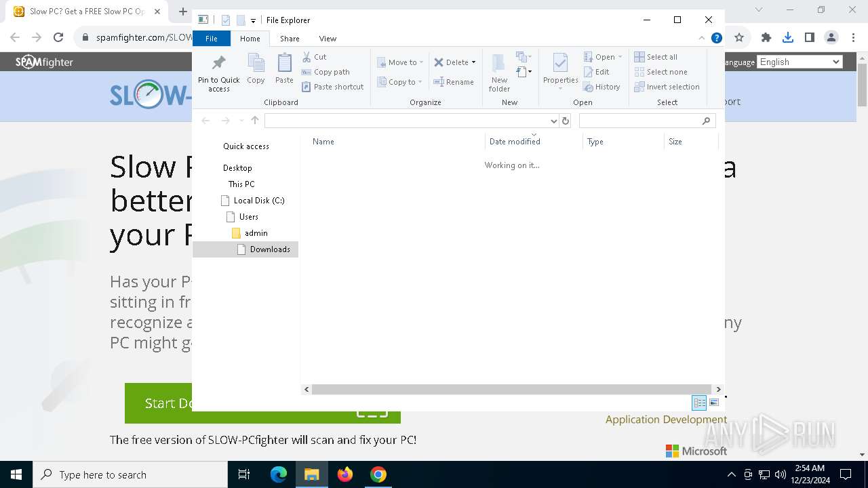Open Chrome downloads icon
This screenshot has width=868, height=488.
pos(787,37)
